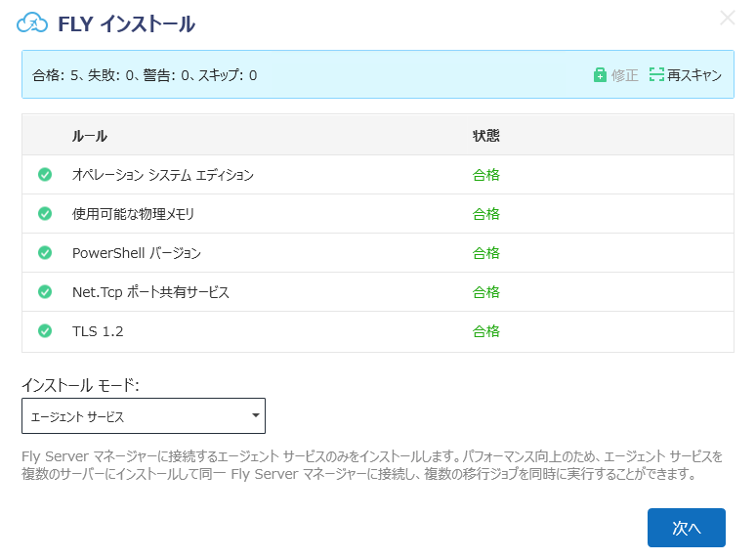Click the green check for Net.Tcp ポート共有サービス

point(45,292)
